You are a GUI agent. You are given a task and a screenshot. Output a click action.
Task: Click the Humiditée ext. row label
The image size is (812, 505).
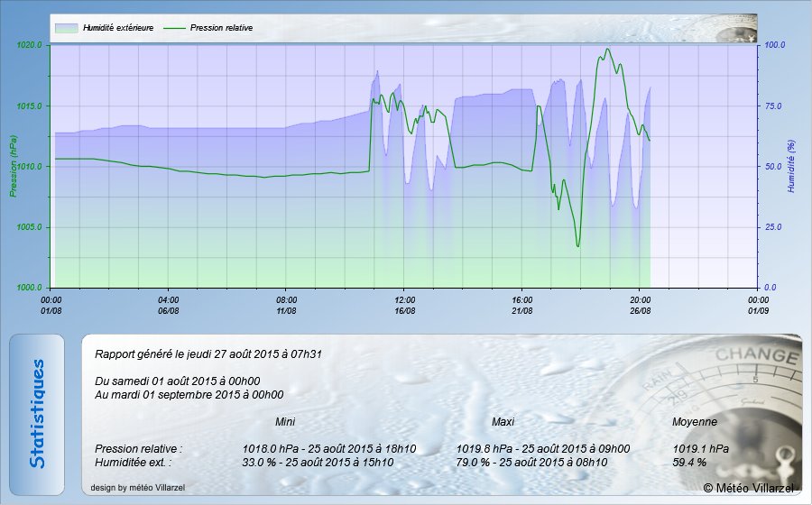pyautogui.click(x=133, y=462)
